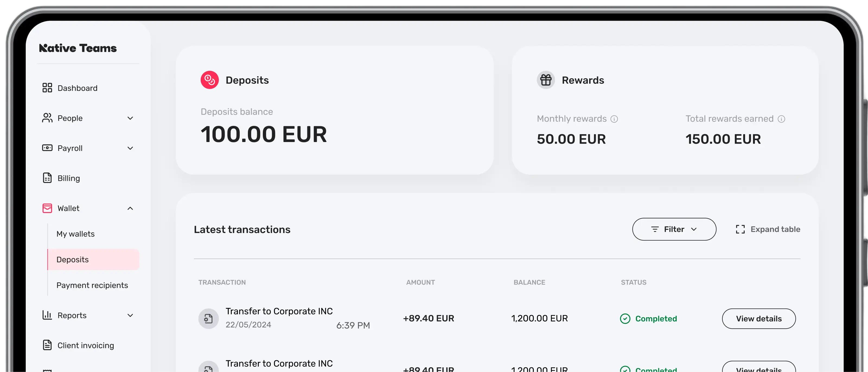
Task: Click the Rewards gift icon
Action: point(546,80)
